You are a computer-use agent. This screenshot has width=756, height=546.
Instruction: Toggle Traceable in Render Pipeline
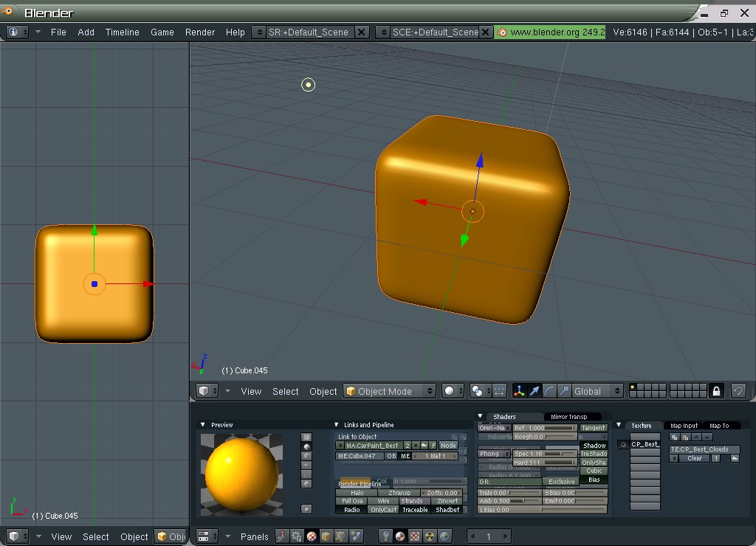click(415, 509)
